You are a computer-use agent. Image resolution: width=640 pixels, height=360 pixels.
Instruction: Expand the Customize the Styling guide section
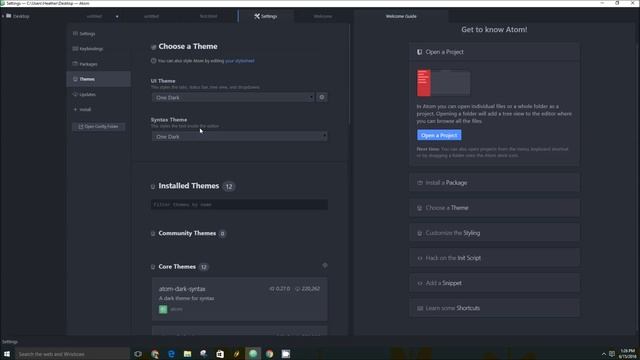[494, 233]
